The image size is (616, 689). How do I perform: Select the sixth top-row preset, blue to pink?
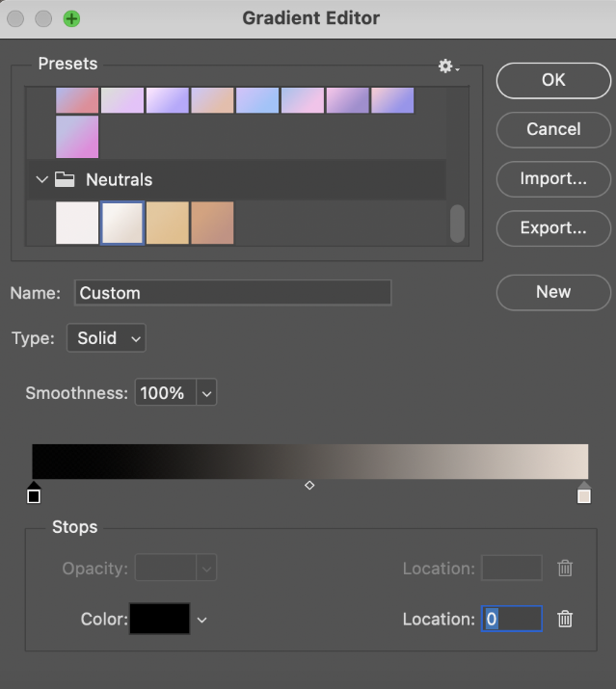(x=303, y=100)
